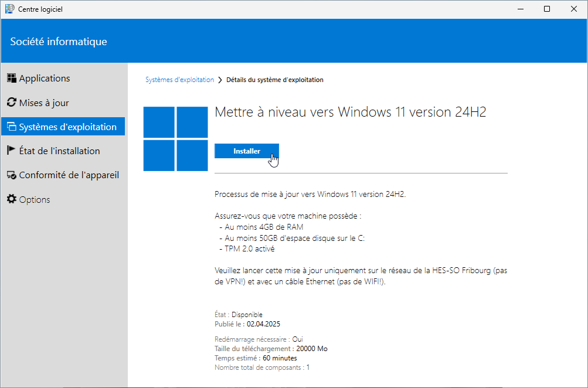This screenshot has height=388, width=588.
Task: Select Systèmes d'exploitation in sidebar
Action: (63, 127)
